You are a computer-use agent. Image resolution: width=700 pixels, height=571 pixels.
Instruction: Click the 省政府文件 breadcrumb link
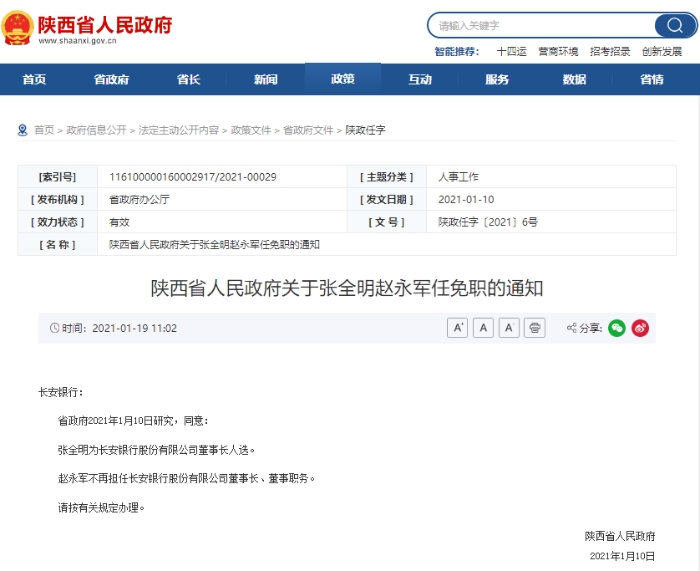pyautogui.click(x=308, y=130)
